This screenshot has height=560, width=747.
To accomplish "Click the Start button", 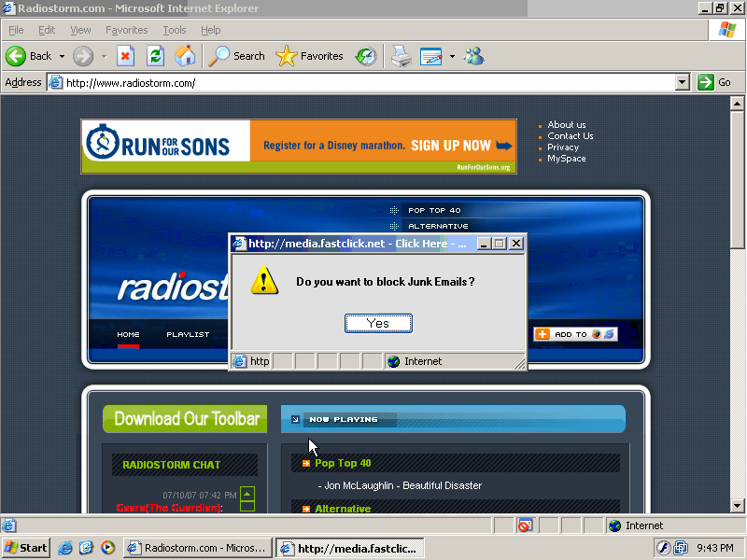I will 26,548.
